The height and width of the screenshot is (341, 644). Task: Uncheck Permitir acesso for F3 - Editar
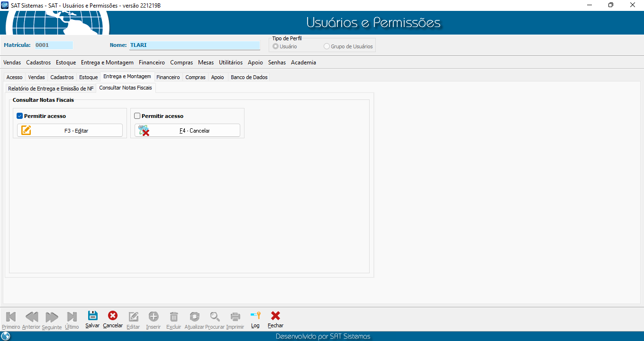coord(20,116)
